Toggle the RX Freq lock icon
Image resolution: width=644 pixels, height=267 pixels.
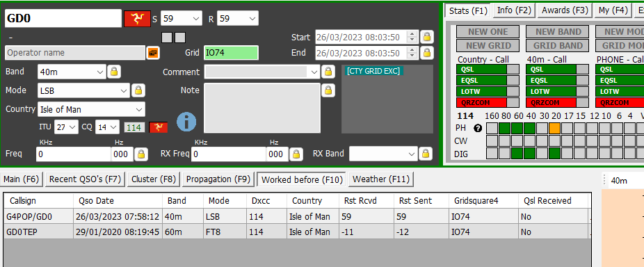[x=296, y=154]
